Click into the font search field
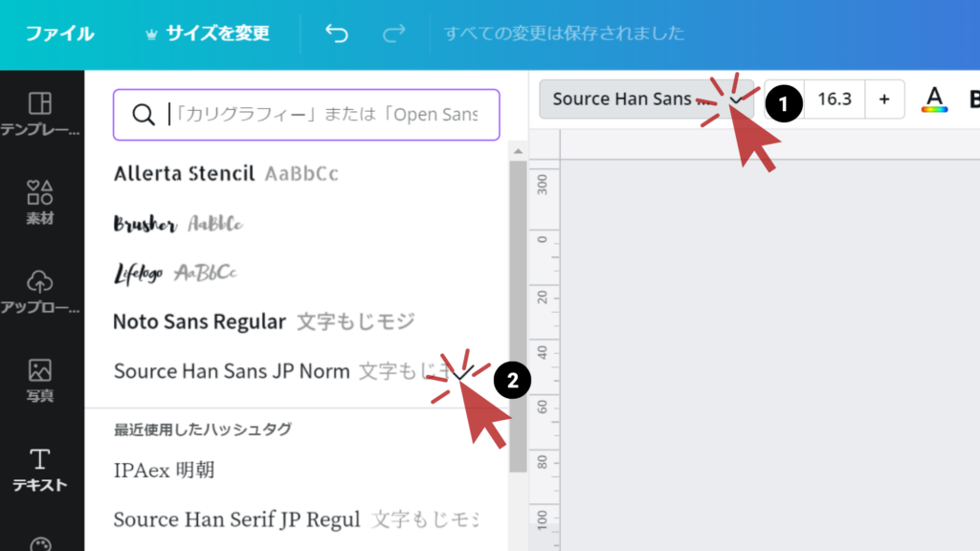Screen dimensions: 980x551 tap(306, 115)
